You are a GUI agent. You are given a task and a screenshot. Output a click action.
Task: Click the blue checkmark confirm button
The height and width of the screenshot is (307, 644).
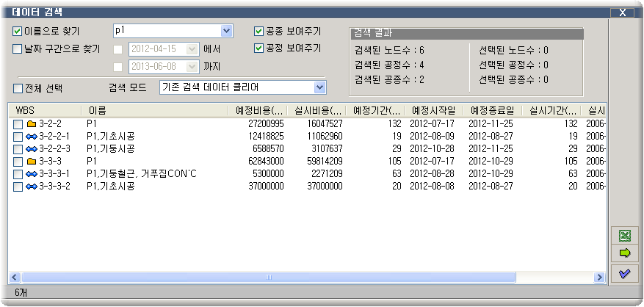coord(625,274)
